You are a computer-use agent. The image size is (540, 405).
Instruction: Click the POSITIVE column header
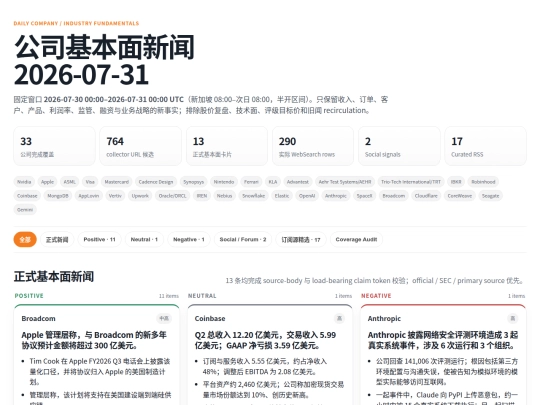click(29, 296)
